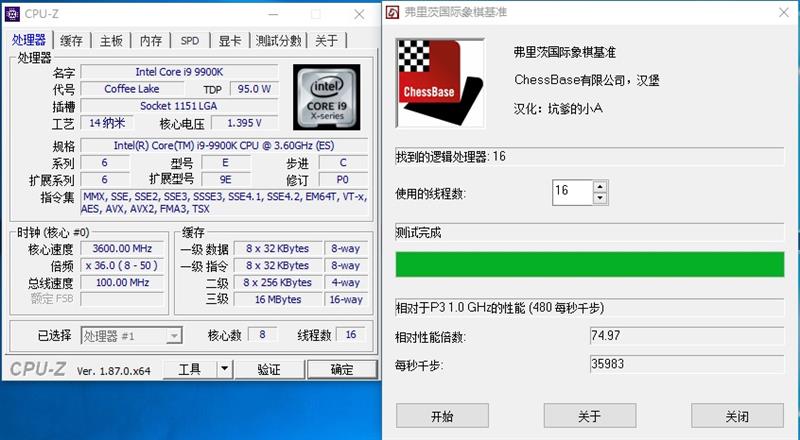Click the thread count field showing 16
Screen dimensions: 800x440
point(572,192)
